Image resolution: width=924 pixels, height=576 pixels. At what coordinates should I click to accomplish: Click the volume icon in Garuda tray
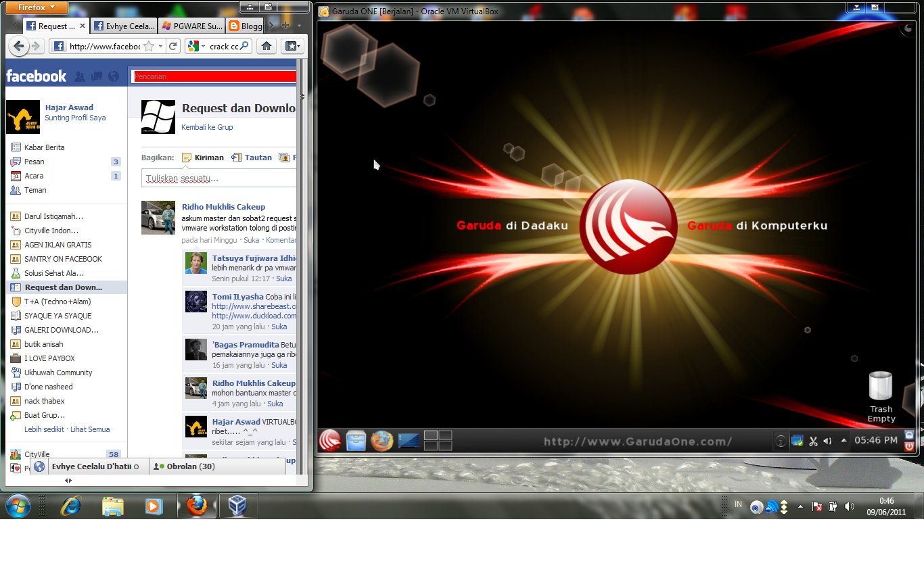[x=827, y=441]
